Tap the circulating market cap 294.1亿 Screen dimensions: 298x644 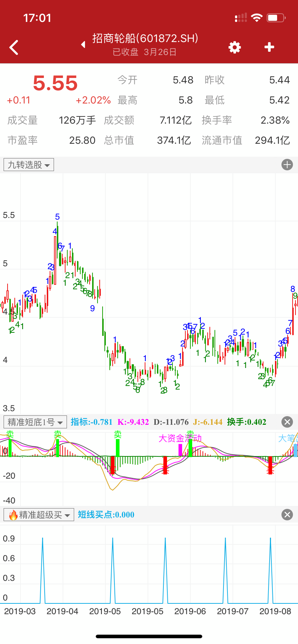coord(272,140)
